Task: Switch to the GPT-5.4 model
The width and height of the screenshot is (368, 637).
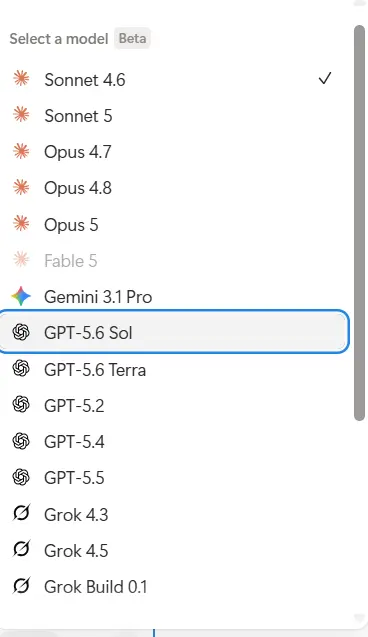Action: [174, 442]
